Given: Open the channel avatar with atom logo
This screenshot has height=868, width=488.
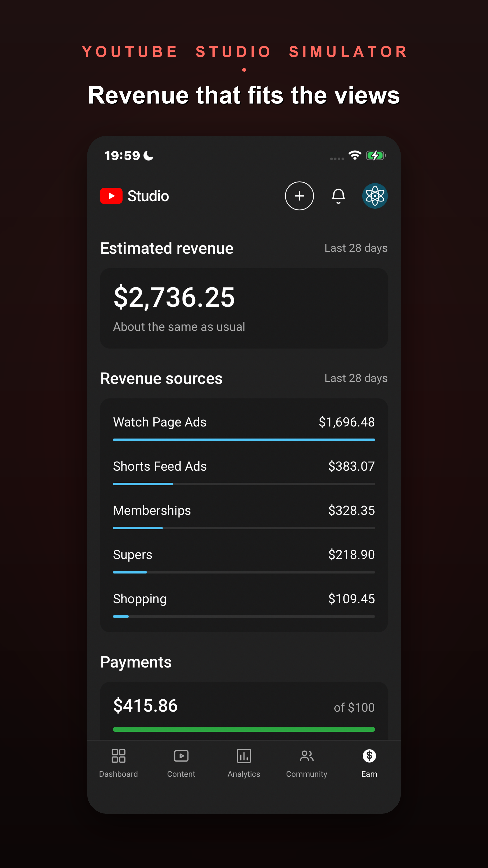Looking at the screenshot, I should pyautogui.click(x=375, y=196).
